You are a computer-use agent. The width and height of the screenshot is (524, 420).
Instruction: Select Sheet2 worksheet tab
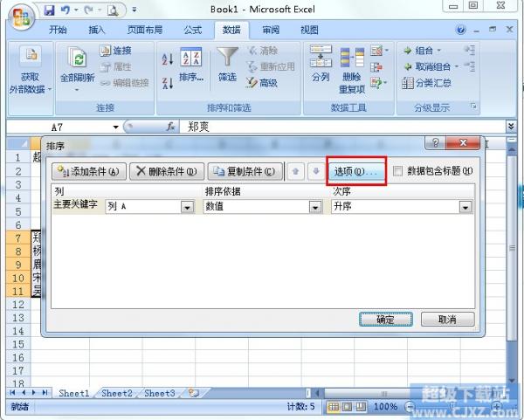(117, 393)
